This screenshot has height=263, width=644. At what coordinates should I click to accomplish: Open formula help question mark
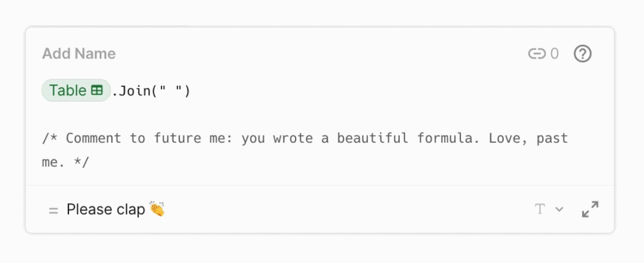[582, 54]
